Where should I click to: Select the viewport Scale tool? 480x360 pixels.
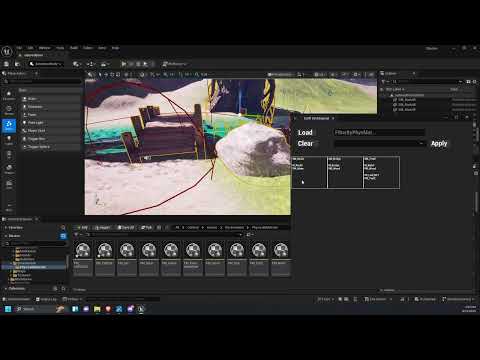[118, 75]
